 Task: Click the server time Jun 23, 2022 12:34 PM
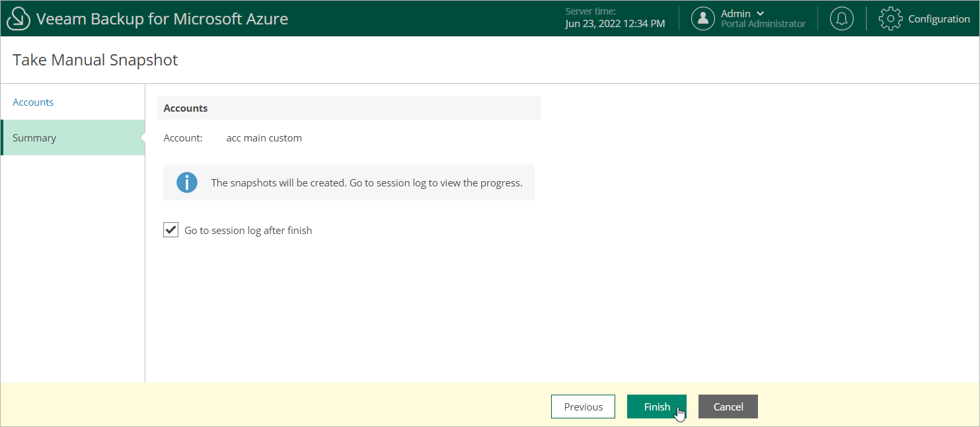[x=615, y=24]
